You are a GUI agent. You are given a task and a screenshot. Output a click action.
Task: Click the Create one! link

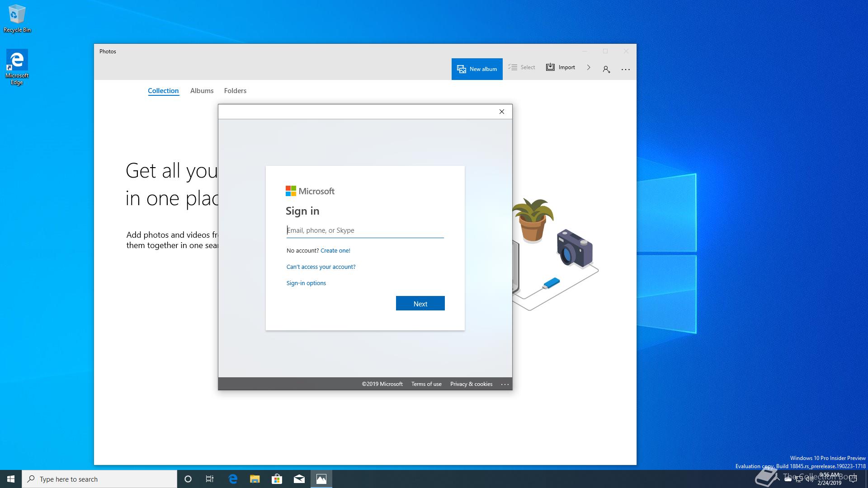pos(335,250)
